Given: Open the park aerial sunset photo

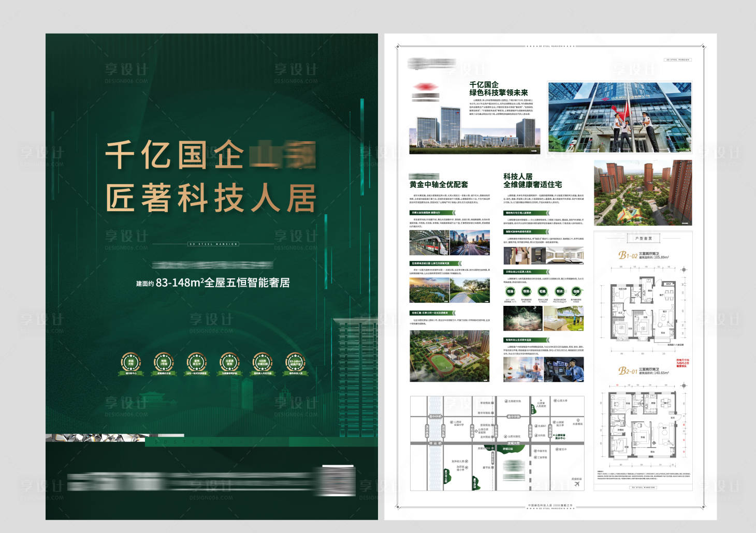Looking at the screenshot, I should point(429,290).
